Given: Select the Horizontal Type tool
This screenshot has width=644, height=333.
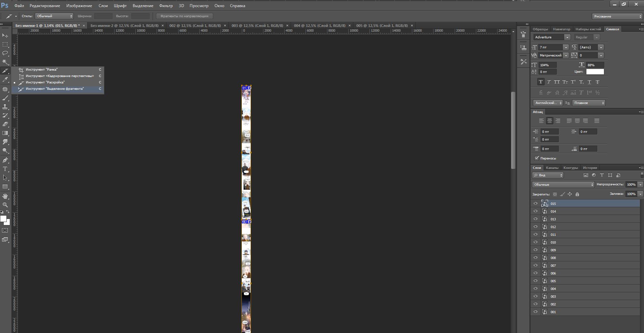Looking at the screenshot, I should 5,169.
